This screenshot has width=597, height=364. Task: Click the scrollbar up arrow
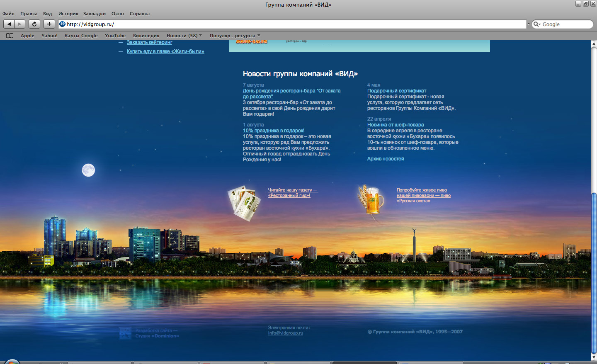(594, 44)
